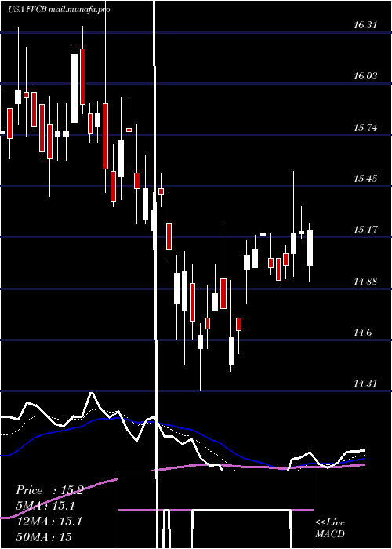Click the 14.31 price axis label

click(x=365, y=384)
